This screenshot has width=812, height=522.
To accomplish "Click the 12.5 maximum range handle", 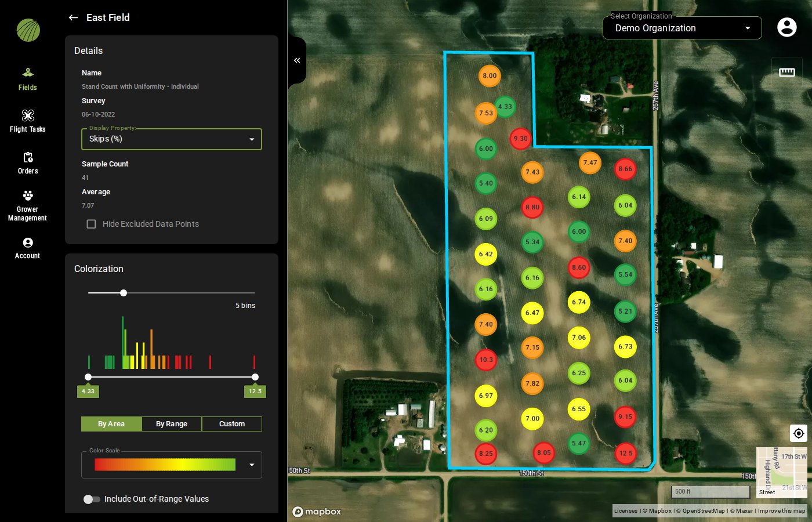I will (x=255, y=377).
